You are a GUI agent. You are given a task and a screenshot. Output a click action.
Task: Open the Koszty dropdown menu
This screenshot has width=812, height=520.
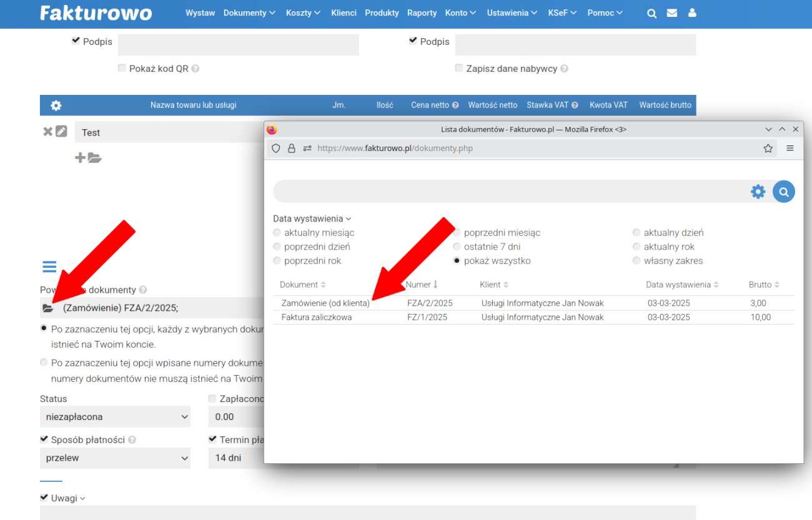(x=303, y=13)
